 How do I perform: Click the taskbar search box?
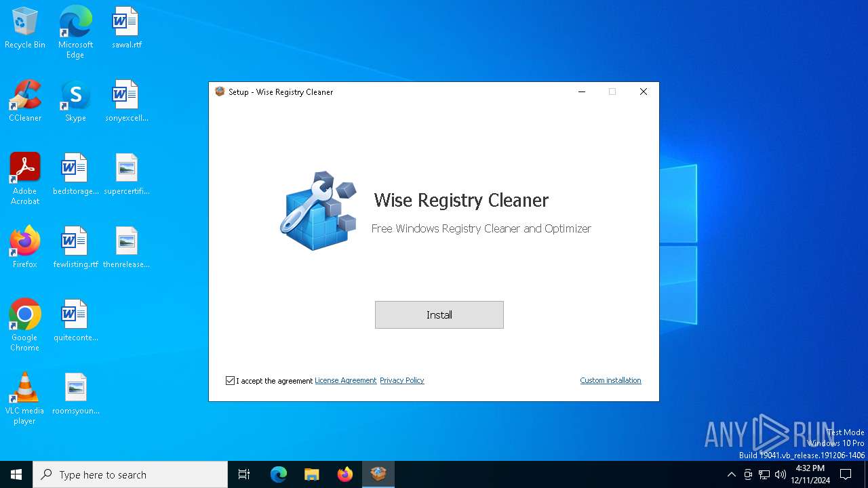(130, 474)
